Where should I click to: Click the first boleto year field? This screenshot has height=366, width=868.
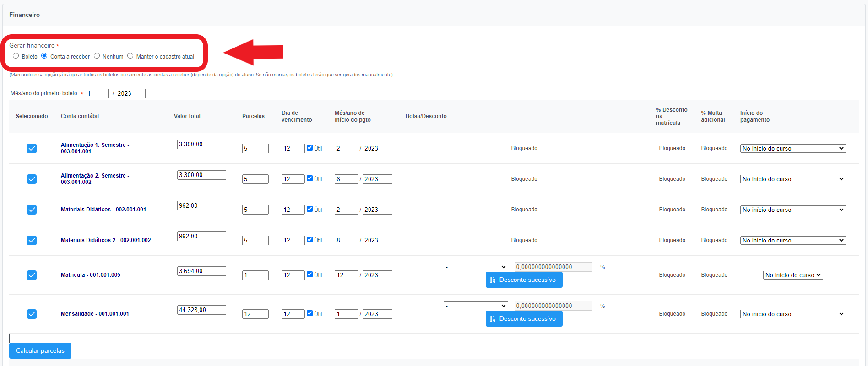point(130,93)
